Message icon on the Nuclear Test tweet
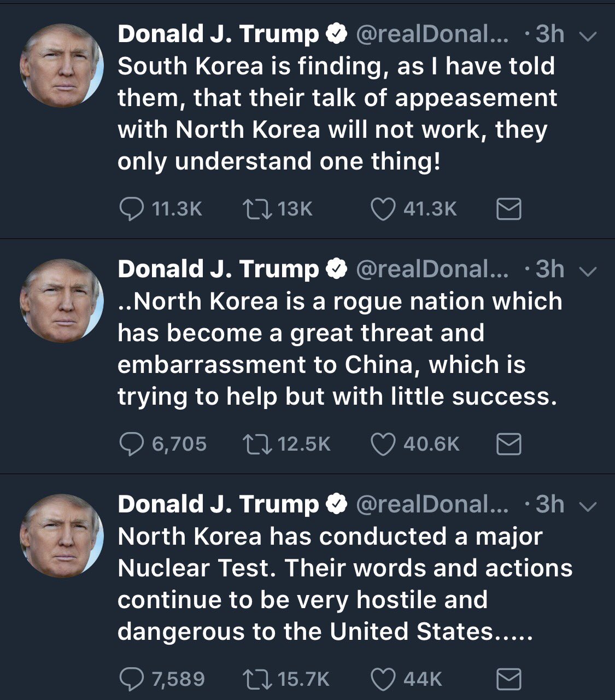The width and height of the screenshot is (615, 700). pyautogui.click(x=508, y=679)
